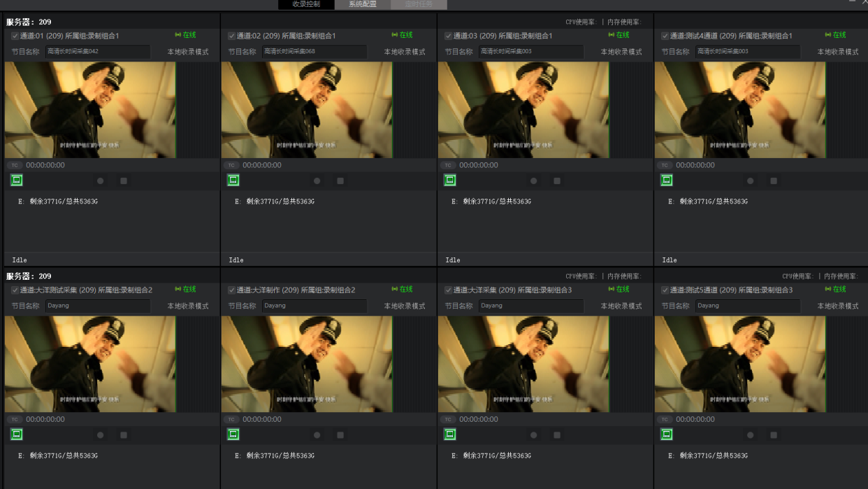Start recording on 测试4通道
This screenshot has height=489, width=868.
point(751,180)
